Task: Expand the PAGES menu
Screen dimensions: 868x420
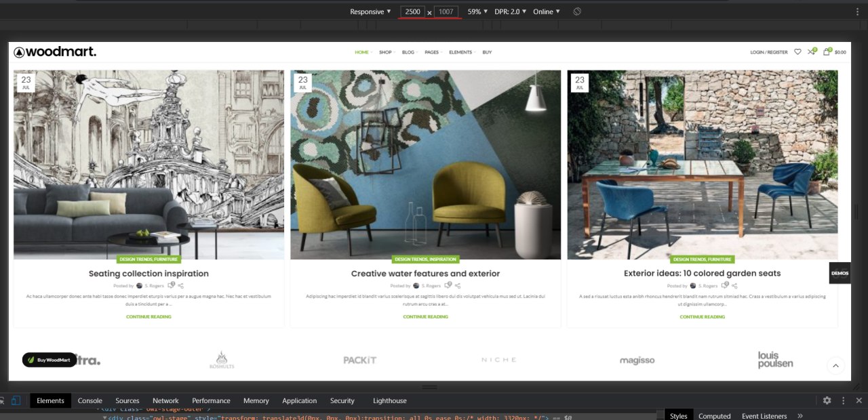Action: 433,52
